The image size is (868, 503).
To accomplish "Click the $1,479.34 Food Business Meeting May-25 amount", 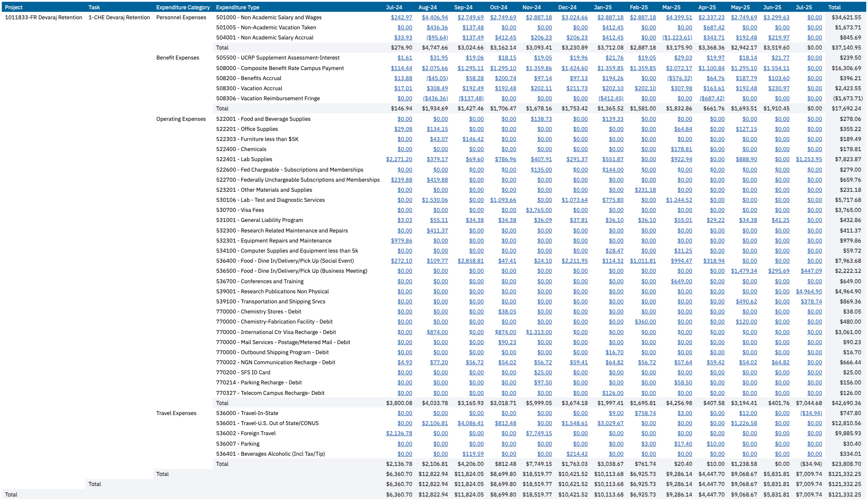I will tap(744, 271).
